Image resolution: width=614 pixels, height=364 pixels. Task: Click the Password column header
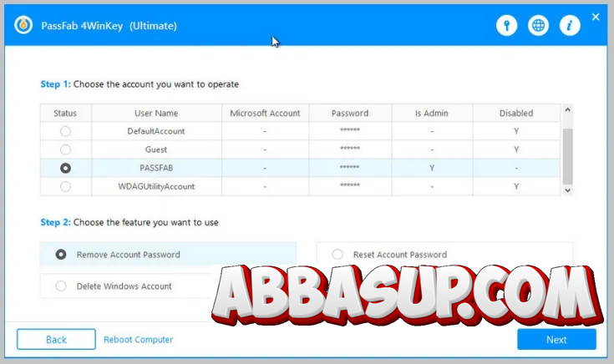(350, 113)
